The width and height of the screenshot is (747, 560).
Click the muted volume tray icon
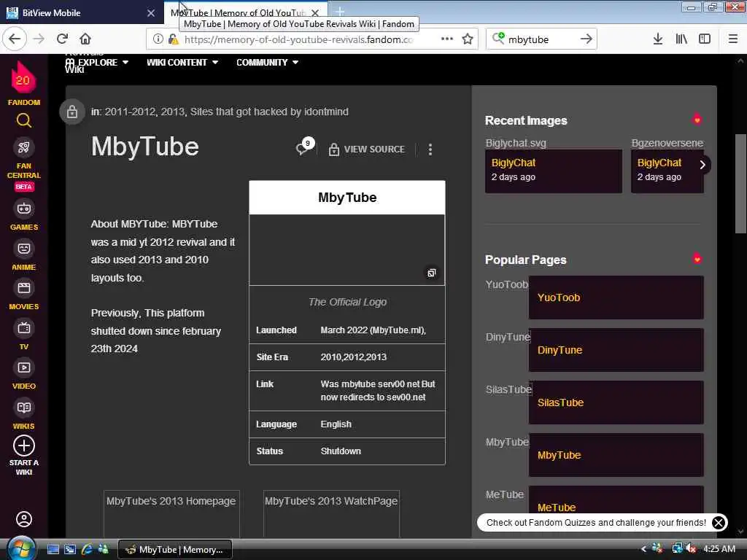[692, 549]
